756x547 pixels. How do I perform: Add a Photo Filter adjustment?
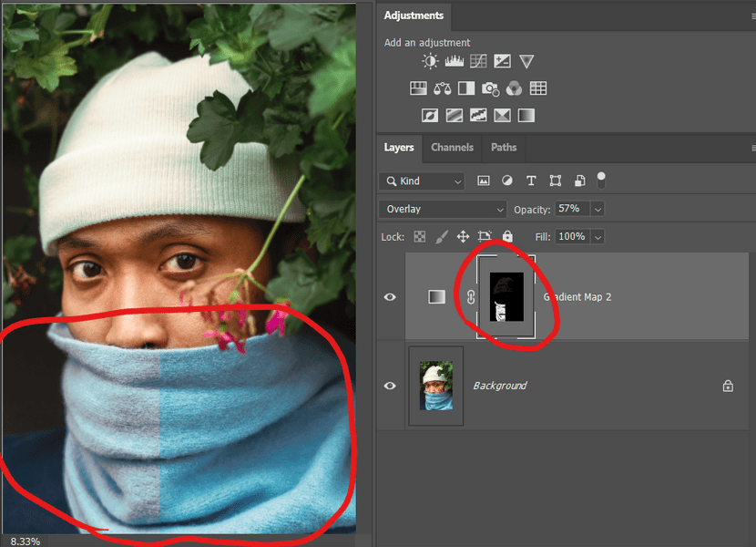tap(490, 88)
